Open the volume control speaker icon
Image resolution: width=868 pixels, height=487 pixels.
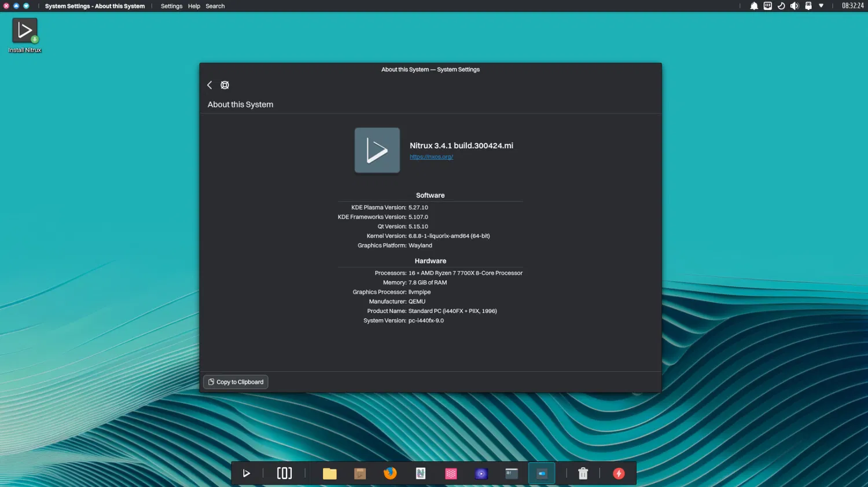795,6
